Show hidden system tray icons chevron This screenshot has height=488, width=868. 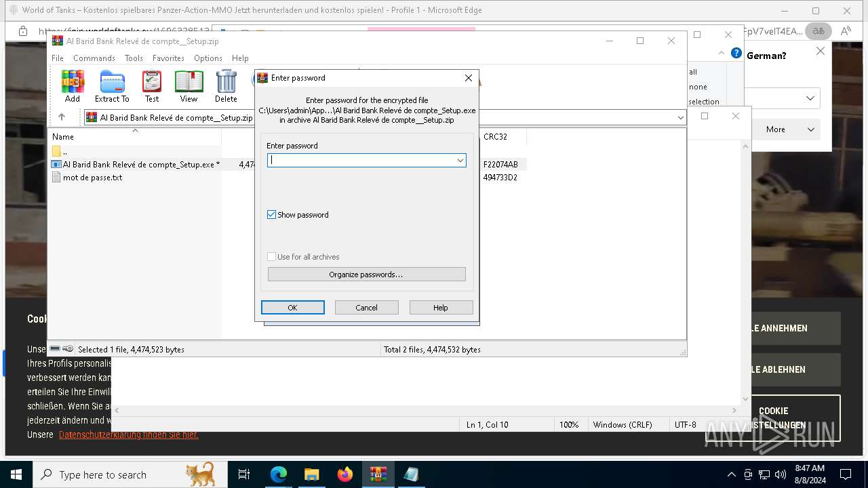tap(731, 474)
